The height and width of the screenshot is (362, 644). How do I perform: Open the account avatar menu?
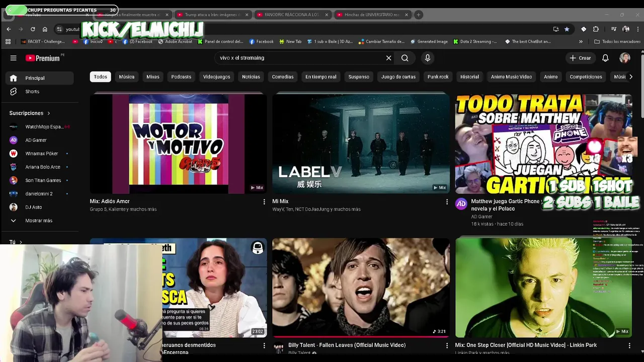pyautogui.click(x=625, y=58)
